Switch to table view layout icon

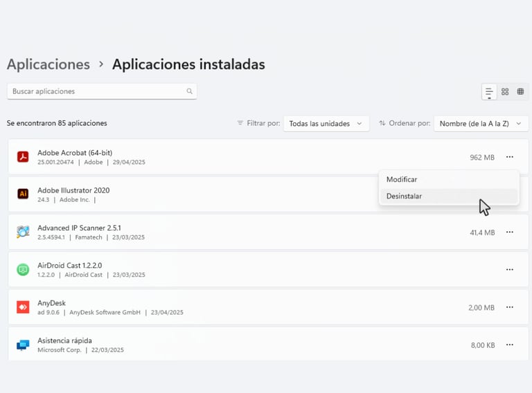pos(520,91)
